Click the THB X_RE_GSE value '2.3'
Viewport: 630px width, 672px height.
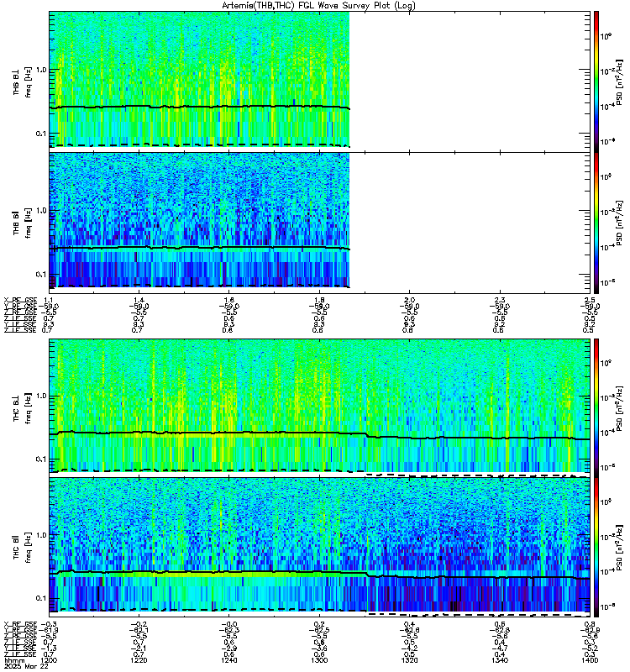tap(500, 300)
